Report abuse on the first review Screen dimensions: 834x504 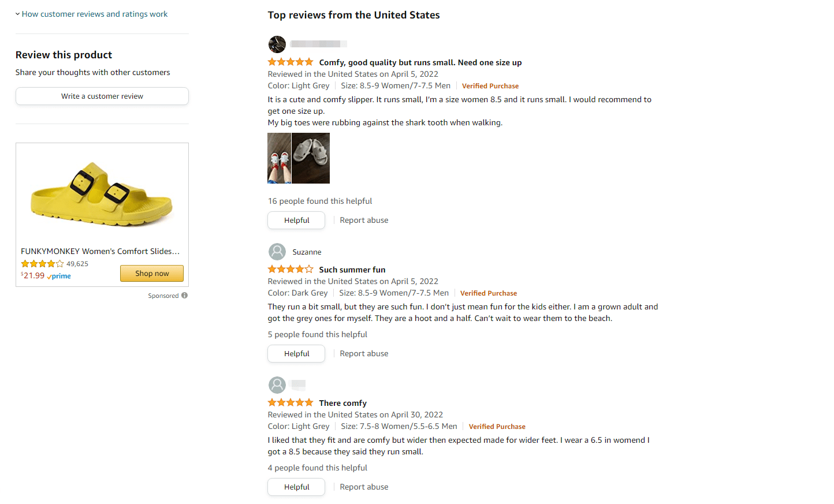tap(364, 221)
